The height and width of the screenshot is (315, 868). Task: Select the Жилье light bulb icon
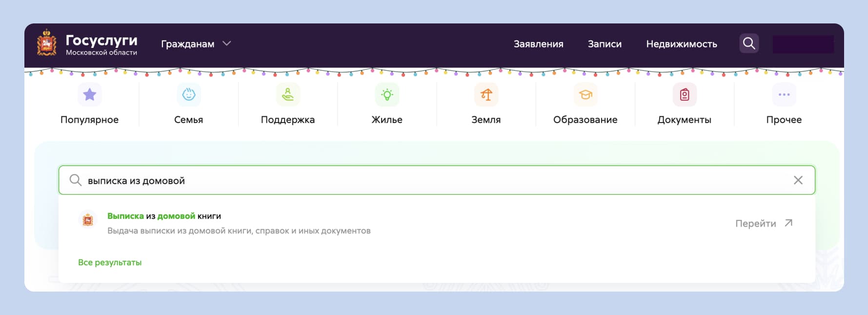(x=387, y=95)
